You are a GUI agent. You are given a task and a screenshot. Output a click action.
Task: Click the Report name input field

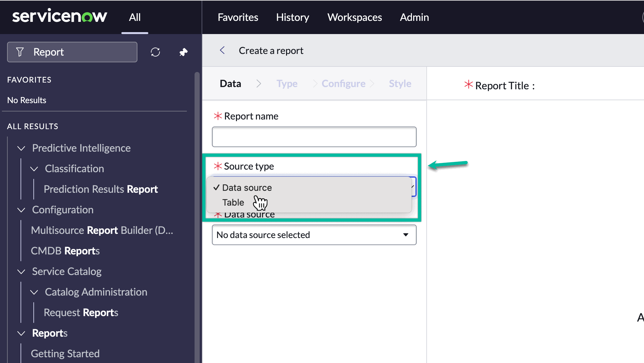coord(314,137)
